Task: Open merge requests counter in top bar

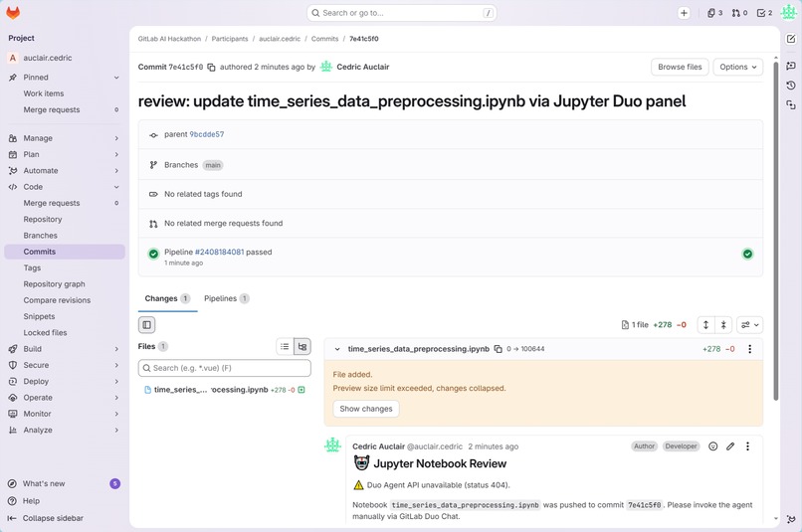Action: point(739,13)
